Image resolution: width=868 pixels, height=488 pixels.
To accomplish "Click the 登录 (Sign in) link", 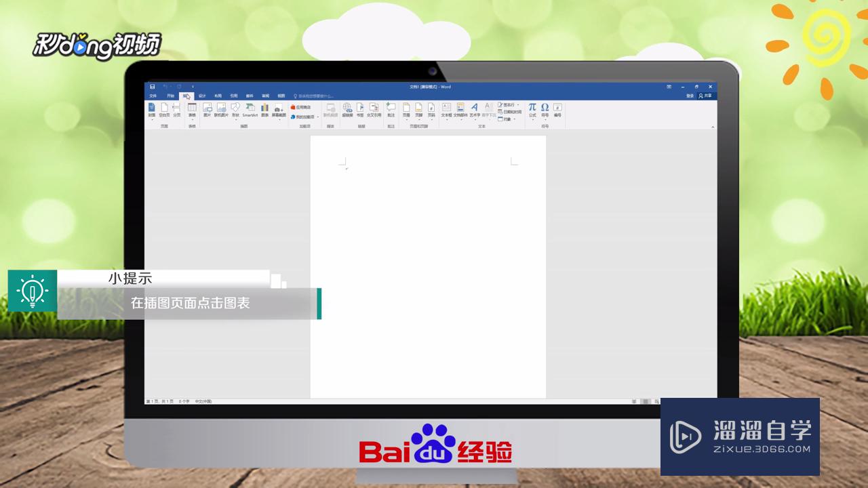I will click(689, 95).
